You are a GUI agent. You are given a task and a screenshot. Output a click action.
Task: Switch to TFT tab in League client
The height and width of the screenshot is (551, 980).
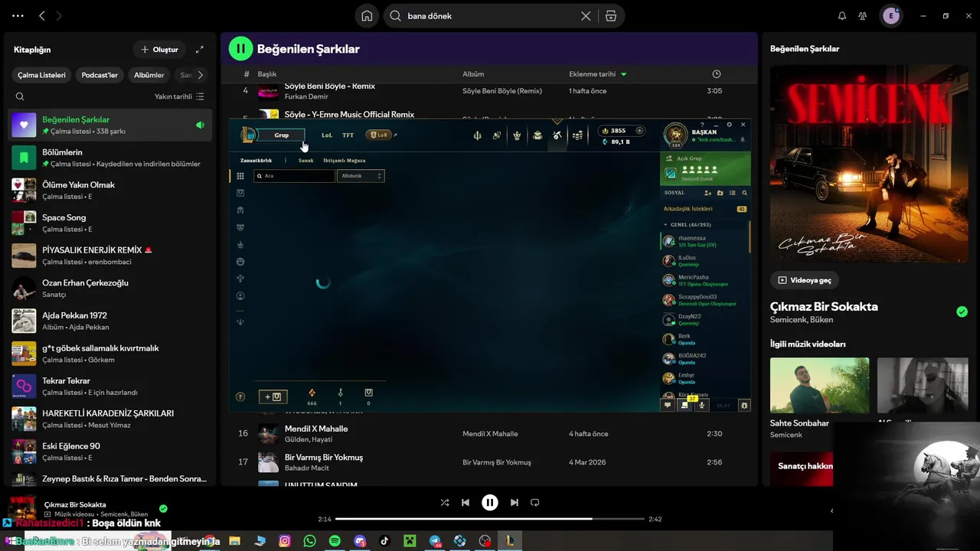[x=348, y=135]
